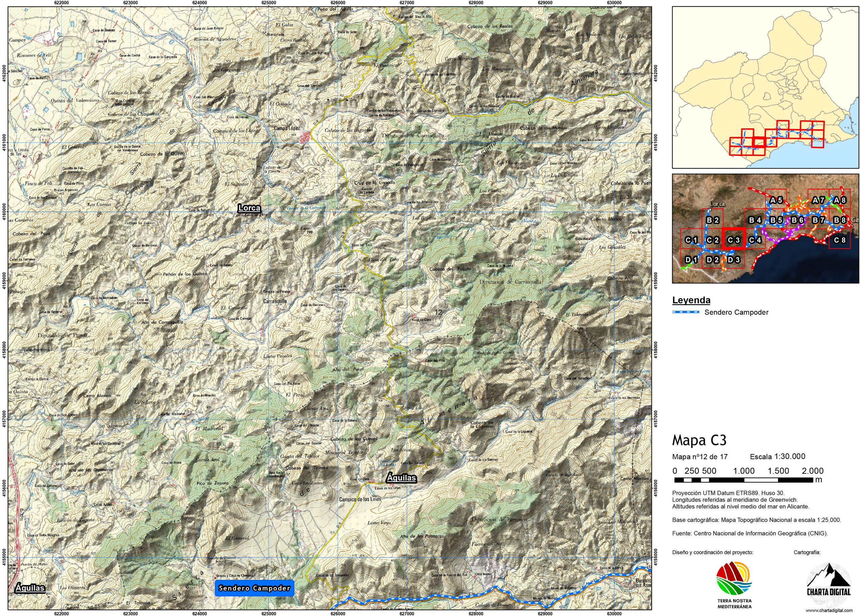Select the B2 tile in index map
The width and height of the screenshot is (860, 616).
point(713,220)
